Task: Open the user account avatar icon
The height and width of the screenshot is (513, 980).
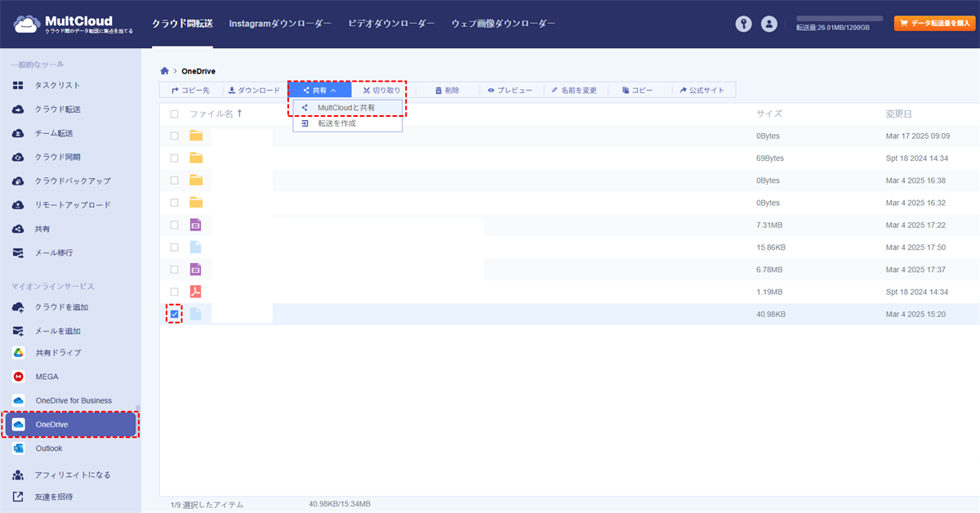Action: point(768,24)
